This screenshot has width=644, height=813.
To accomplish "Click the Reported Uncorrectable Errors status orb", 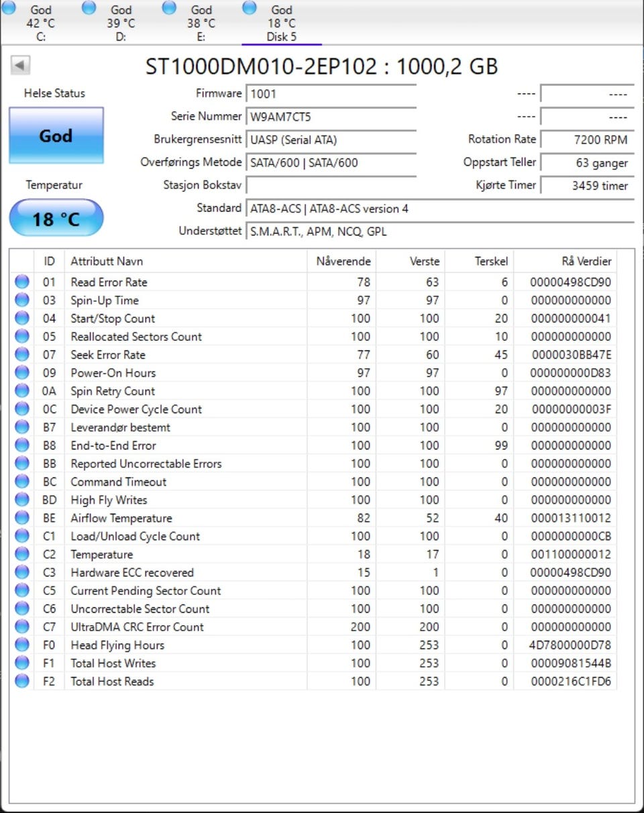I will click(22, 463).
